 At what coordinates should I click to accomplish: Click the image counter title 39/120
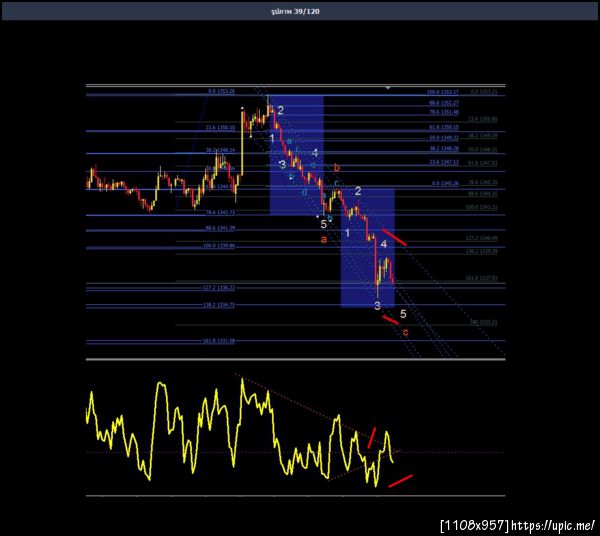295,11
